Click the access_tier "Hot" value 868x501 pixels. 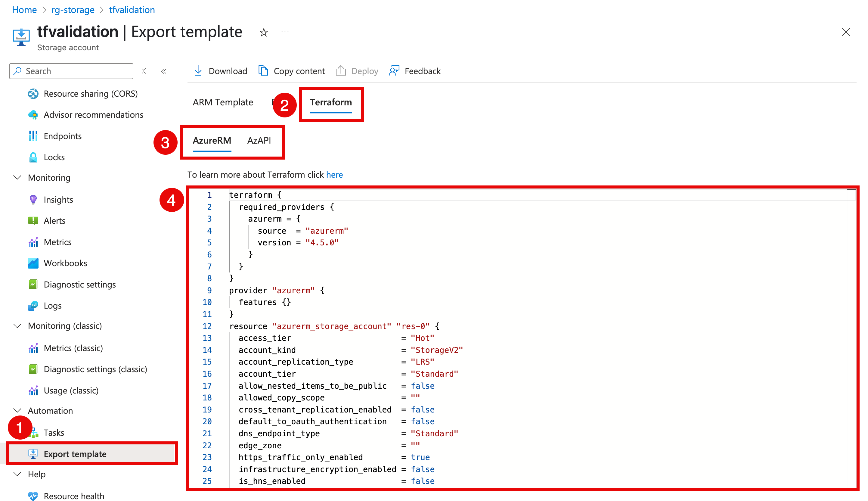[x=423, y=338]
